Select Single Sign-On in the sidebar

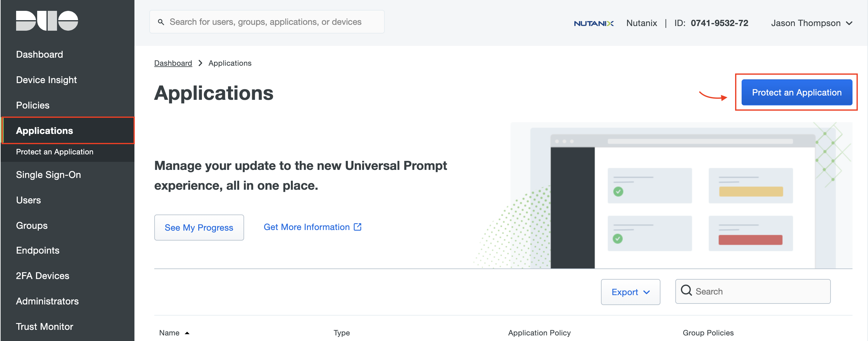48,175
